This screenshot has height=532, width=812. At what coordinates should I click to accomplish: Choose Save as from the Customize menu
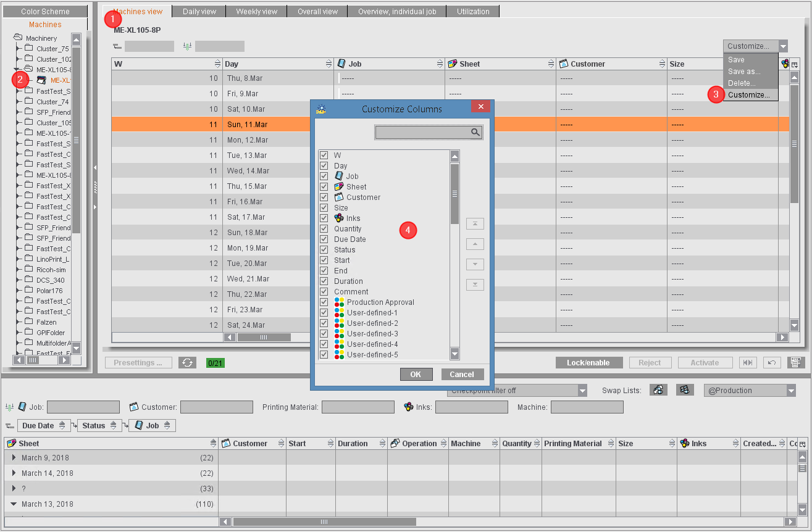[x=744, y=71]
